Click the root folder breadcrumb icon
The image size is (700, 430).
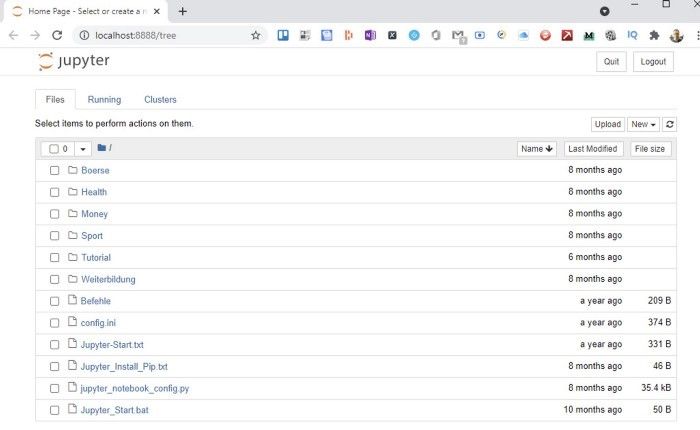click(101, 148)
